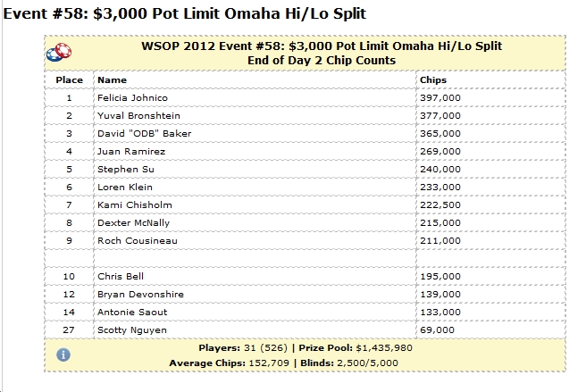Click the WSOP 2012 Event #58 table title
The height and width of the screenshot is (392, 586).
(x=322, y=53)
